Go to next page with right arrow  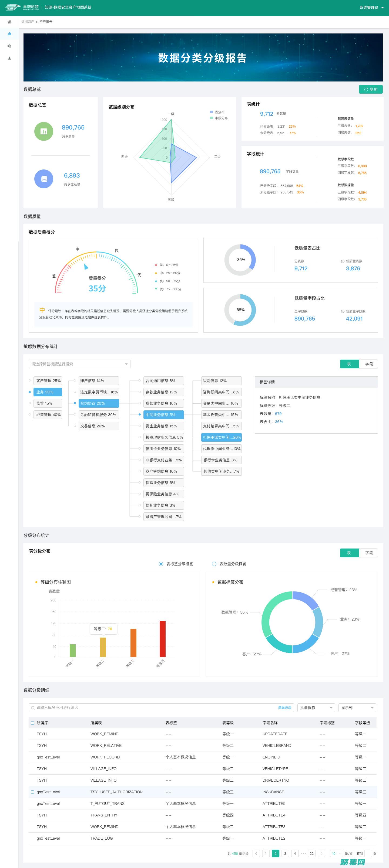[321, 853]
